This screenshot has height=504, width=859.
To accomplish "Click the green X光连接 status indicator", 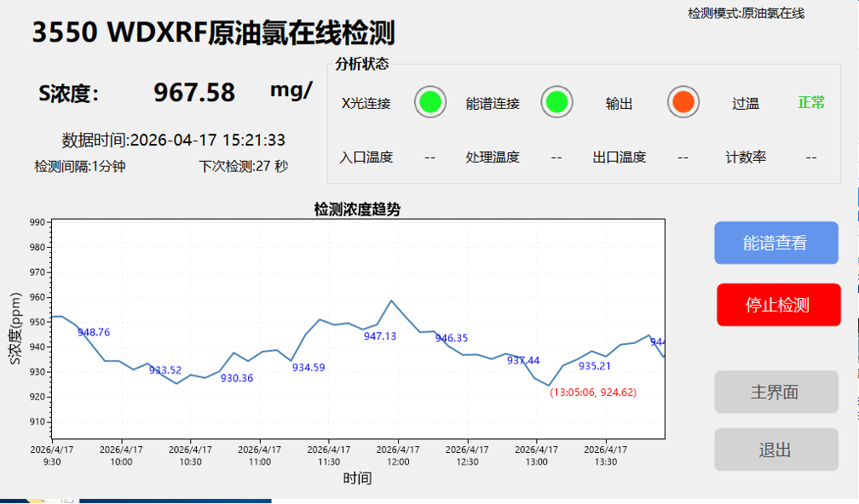I will 430,102.
